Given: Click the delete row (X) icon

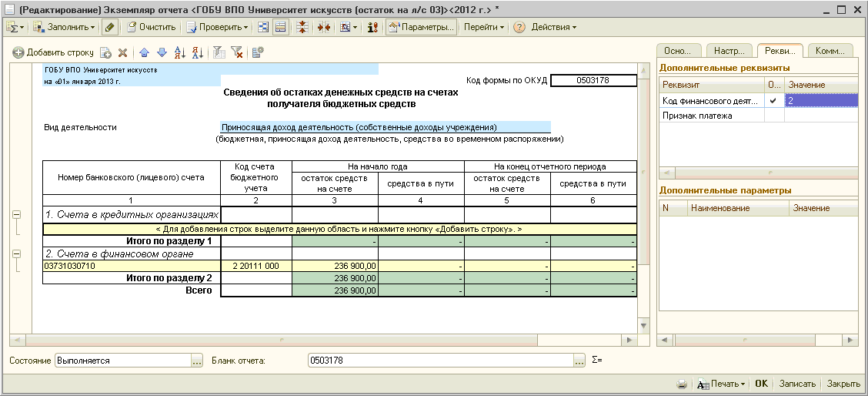Looking at the screenshot, I should 122,52.
